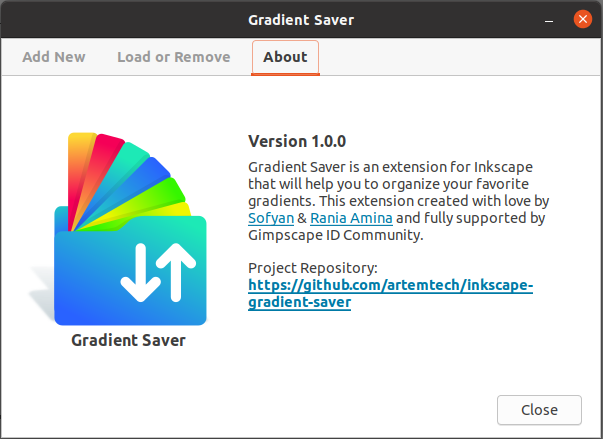Open the GitHub project repository URL
Viewport: 603px width, 439px height.
tap(390, 293)
